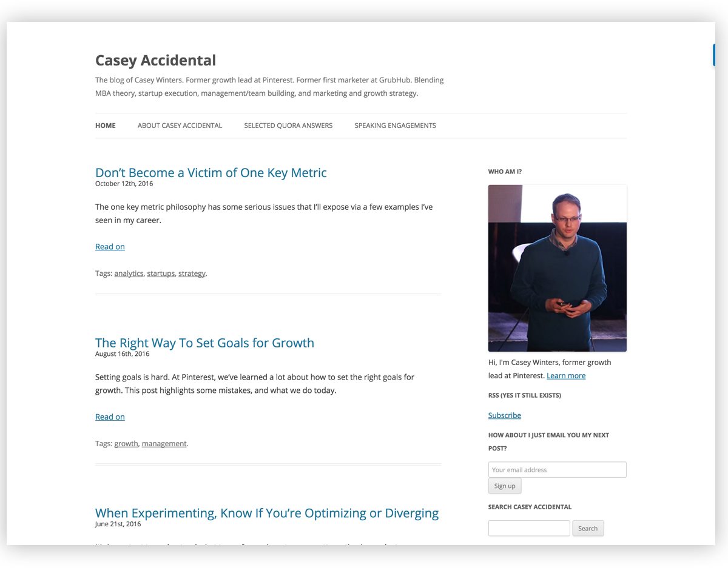This screenshot has height=576, width=728.
Task: Click the RSS (YES IT STILL EXISTS) heading
Action: (525, 395)
